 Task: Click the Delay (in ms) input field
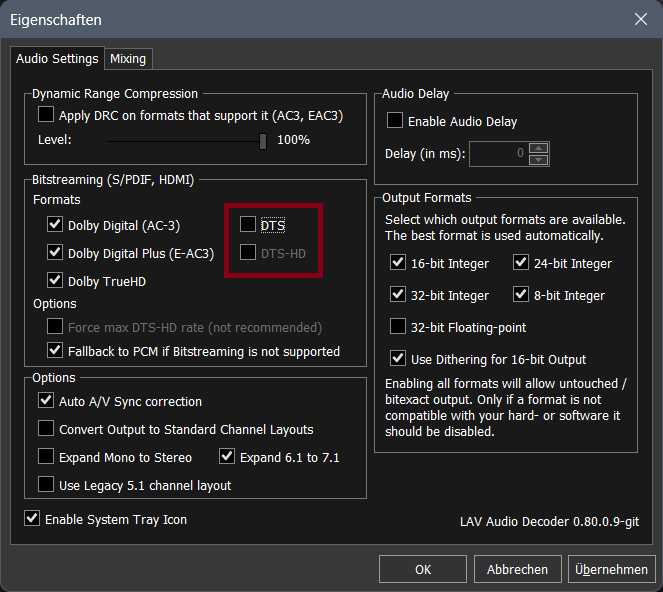[x=498, y=154]
